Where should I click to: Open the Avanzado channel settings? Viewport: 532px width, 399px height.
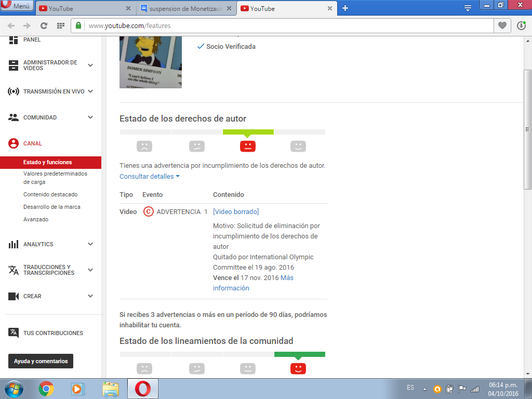36,220
